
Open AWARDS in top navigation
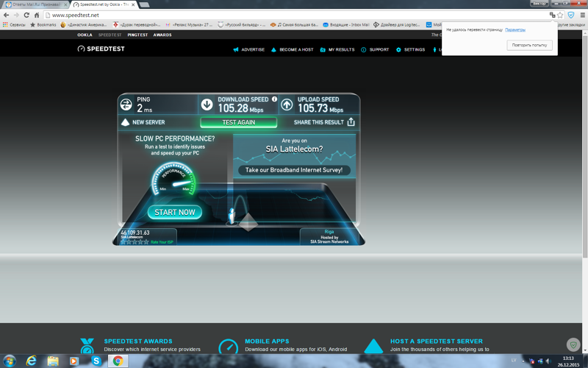point(162,35)
